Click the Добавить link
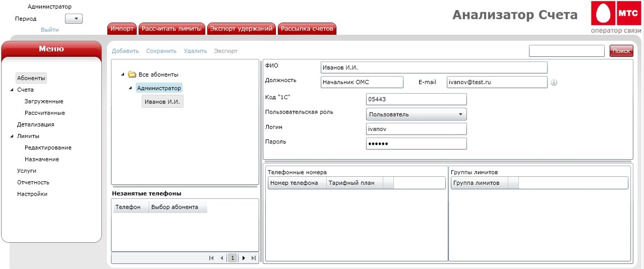This screenshot has height=269, width=644. pos(126,51)
